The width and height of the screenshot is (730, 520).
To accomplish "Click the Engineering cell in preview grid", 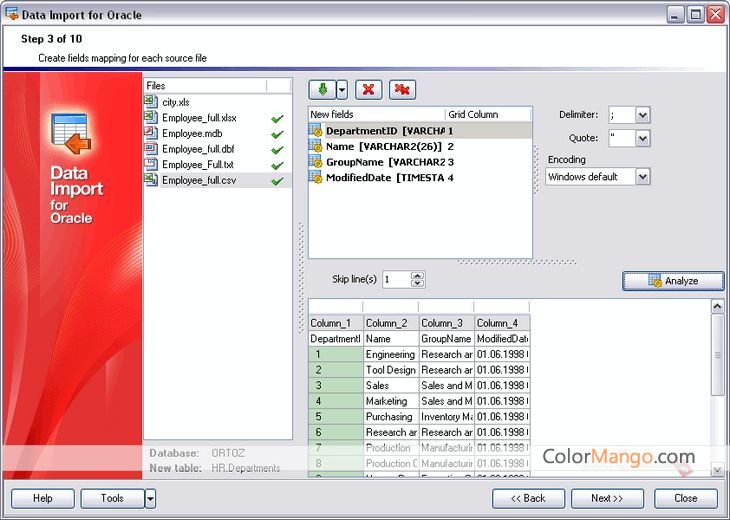I will click(x=391, y=354).
